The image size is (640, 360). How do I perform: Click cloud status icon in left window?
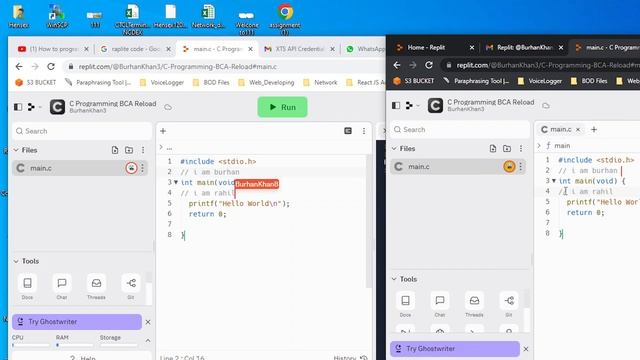click(x=168, y=107)
